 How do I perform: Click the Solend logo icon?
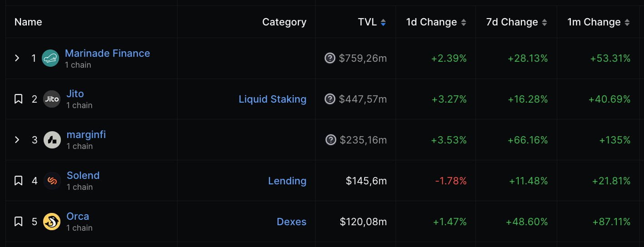pyautogui.click(x=52, y=181)
